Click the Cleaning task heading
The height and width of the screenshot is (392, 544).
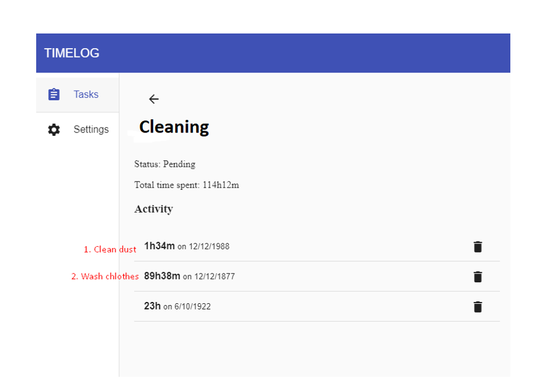click(x=174, y=127)
